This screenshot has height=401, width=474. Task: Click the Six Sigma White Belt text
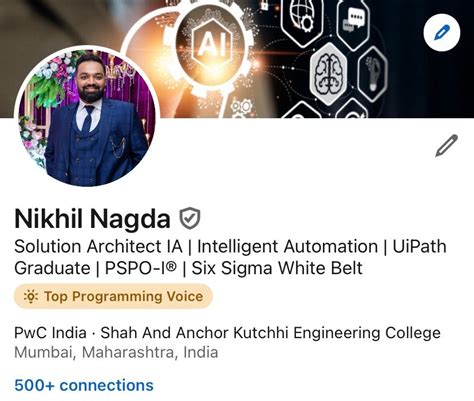point(277,268)
